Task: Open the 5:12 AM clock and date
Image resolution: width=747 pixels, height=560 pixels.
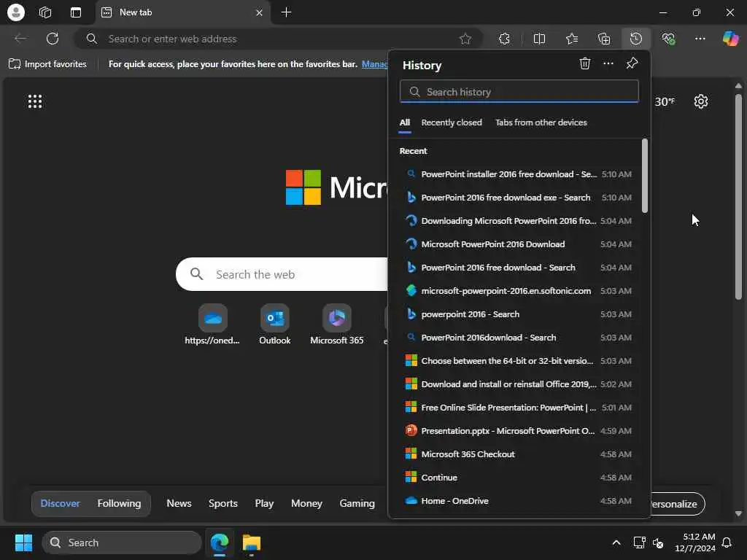Action: click(x=695, y=542)
